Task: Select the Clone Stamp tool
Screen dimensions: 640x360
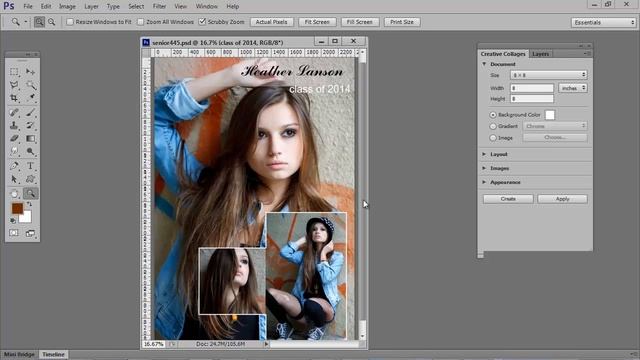Action: click(x=14, y=125)
